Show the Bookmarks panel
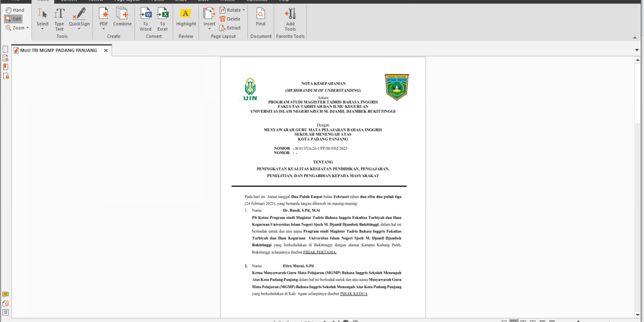 pyautogui.click(x=5, y=67)
